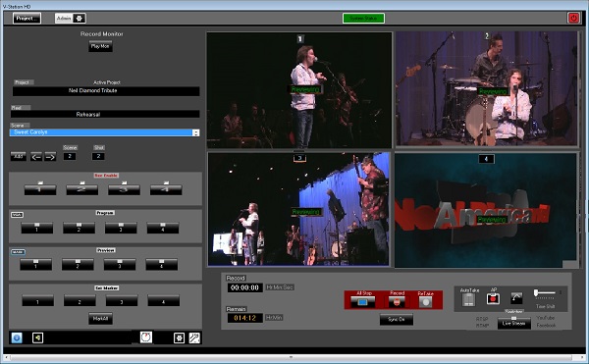Set Marker on channel 1

pos(37,301)
